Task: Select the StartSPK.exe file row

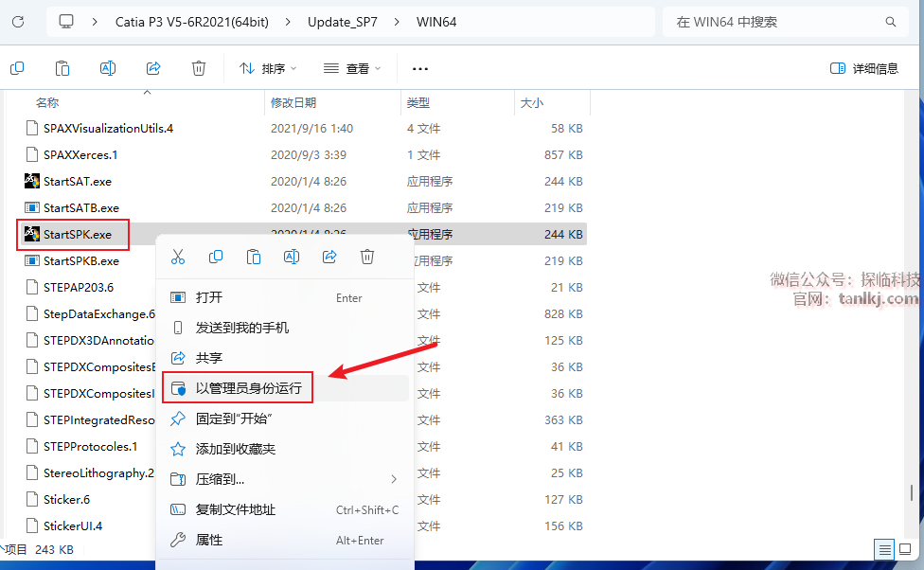Action: (x=304, y=234)
